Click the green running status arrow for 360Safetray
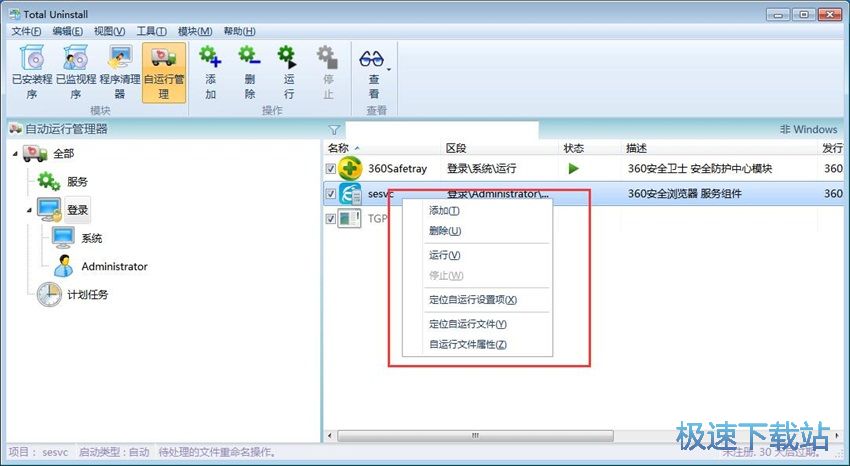850x466 pixels. coord(573,169)
